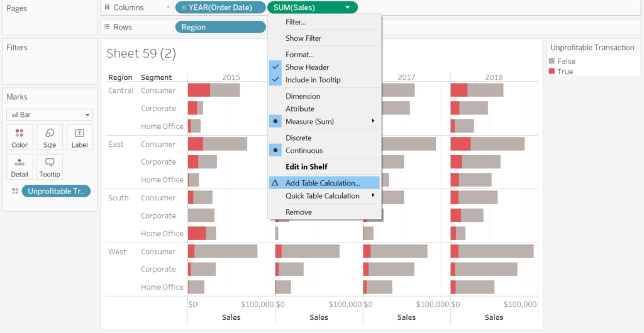Click the Tooltip marks card

(x=50, y=167)
